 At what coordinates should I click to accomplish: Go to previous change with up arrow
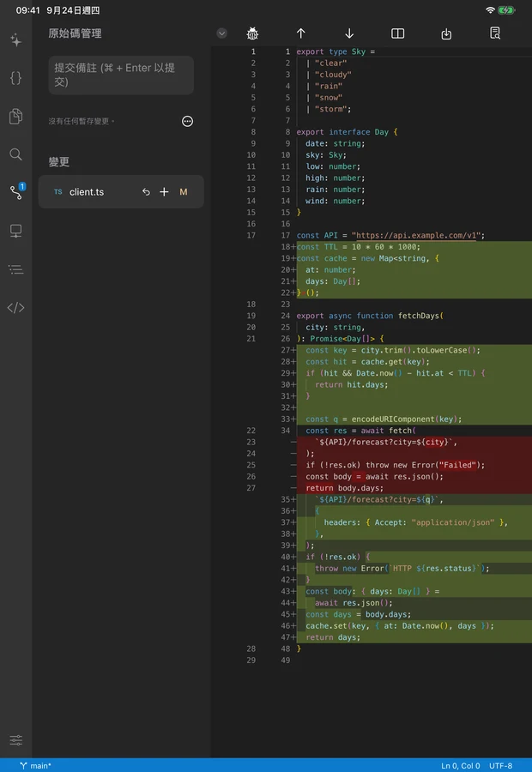point(301,33)
